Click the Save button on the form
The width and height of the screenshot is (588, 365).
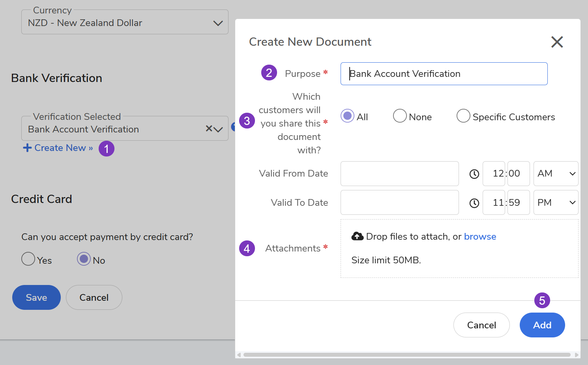(x=36, y=298)
